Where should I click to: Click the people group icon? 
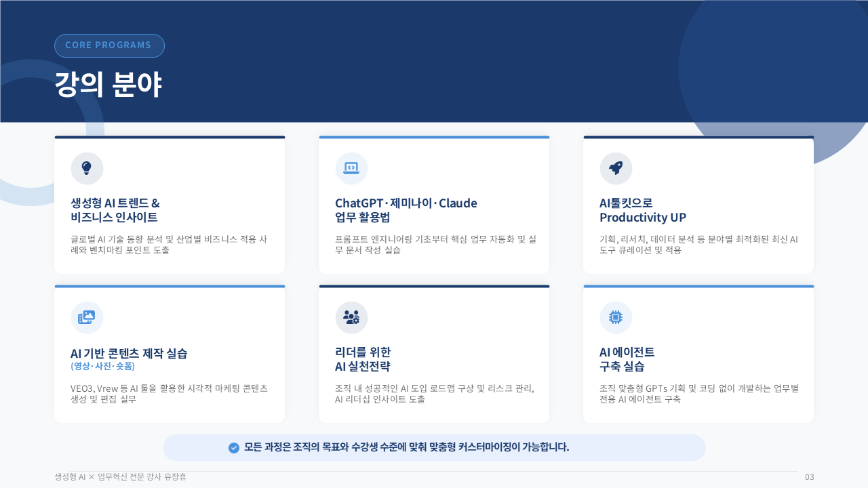coord(351,317)
